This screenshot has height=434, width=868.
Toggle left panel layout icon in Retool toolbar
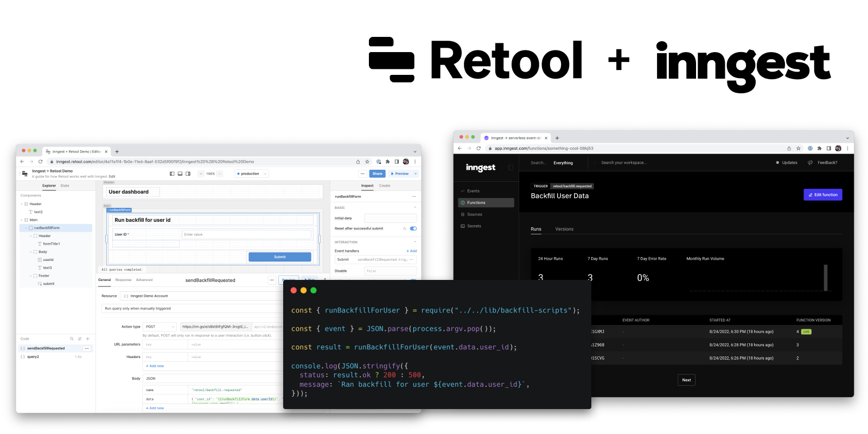click(x=172, y=174)
